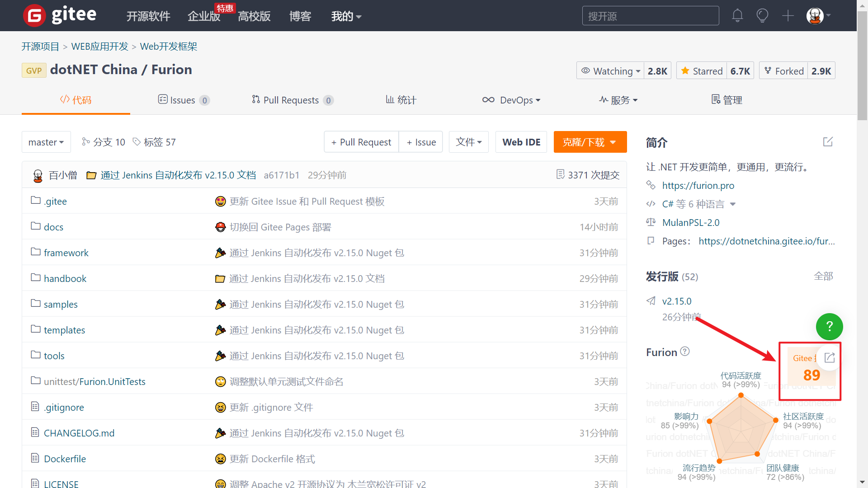The width and height of the screenshot is (868, 488).
Task: Click the 2.8K watchers count
Action: pos(657,71)
